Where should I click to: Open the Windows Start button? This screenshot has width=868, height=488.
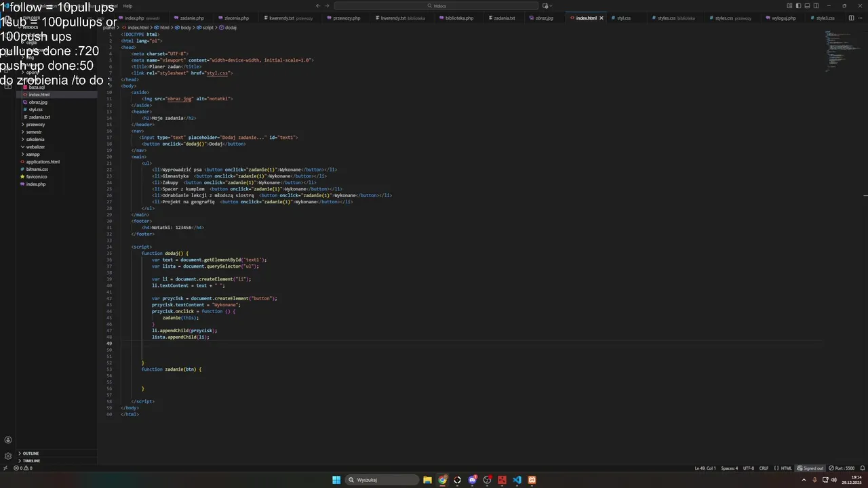tap(336, 480)
